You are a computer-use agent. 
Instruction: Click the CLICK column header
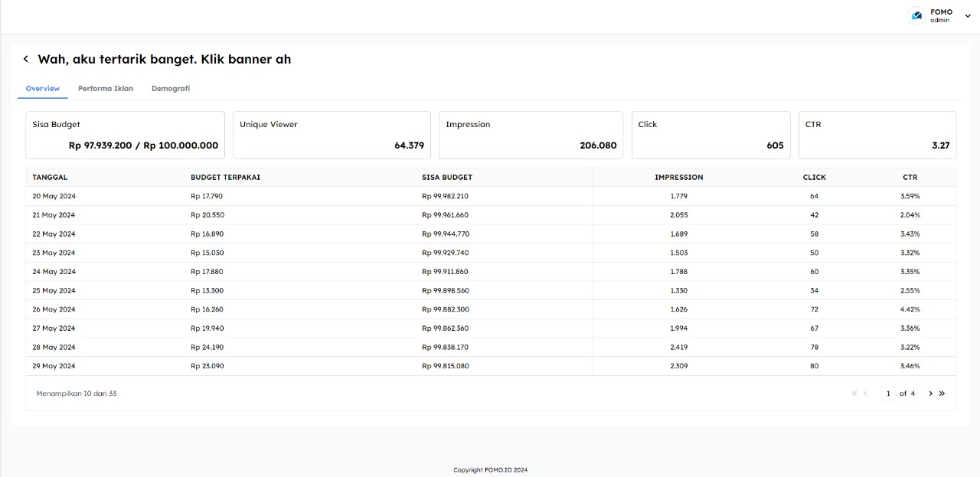click(815, 178)
